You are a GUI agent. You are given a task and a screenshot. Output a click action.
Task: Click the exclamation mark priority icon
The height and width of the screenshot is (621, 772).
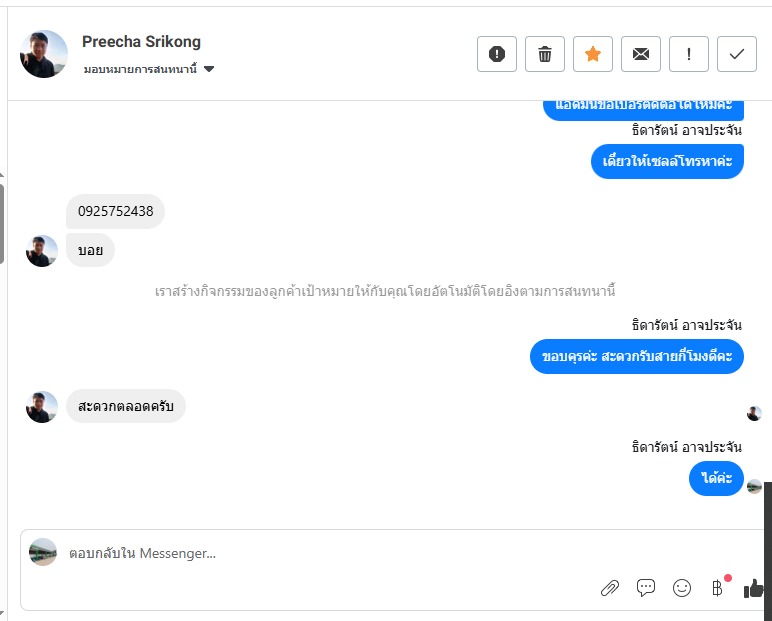(689, 54)
